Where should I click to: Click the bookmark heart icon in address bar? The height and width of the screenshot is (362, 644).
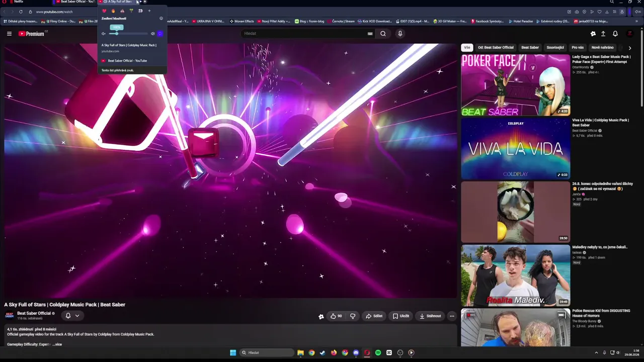point(599,12)
